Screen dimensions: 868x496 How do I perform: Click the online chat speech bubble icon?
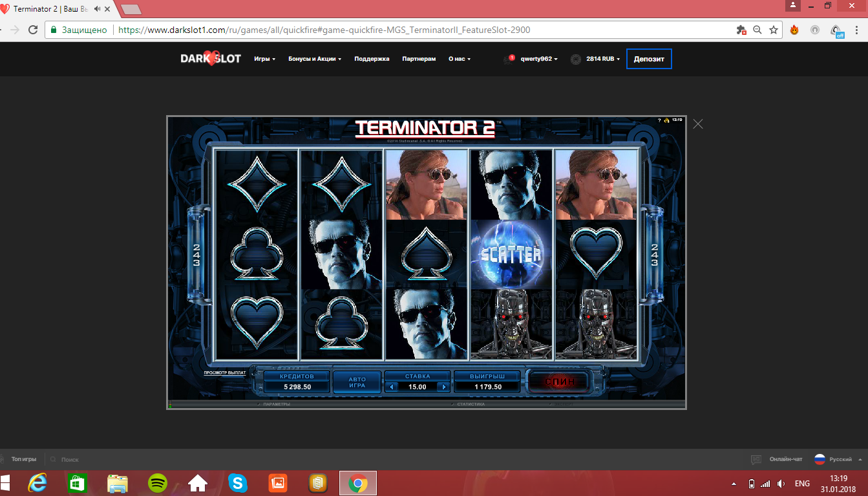[756, 460]
